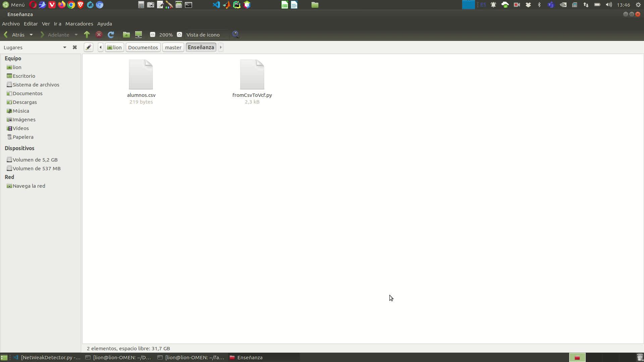Open the Lugares sidebar type dropdown
The width and height of the screenshot is (644, 362).
click(64, 47)
